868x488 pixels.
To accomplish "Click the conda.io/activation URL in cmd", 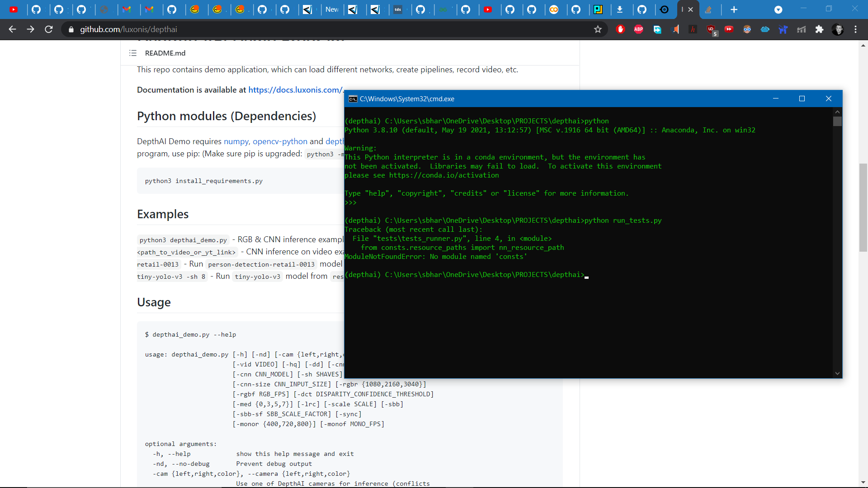I will [x=444, y=175].
